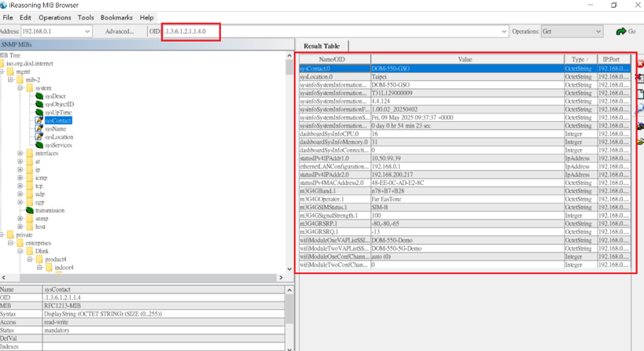
Task: Collapse the system folder node
Action: pos(20,88)
